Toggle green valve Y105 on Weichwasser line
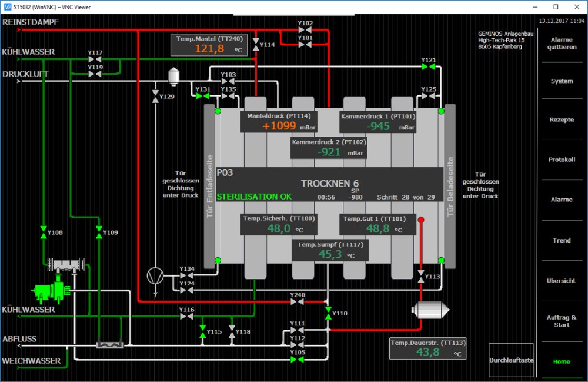Image resolution: width=588 pixels, height=382 pixels. (297, 360)
